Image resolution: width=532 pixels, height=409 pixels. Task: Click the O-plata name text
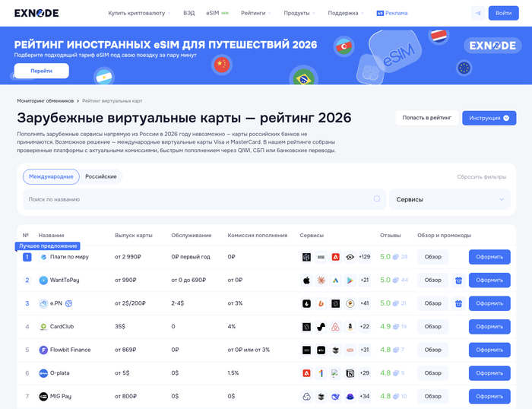(x=60, y=373)
